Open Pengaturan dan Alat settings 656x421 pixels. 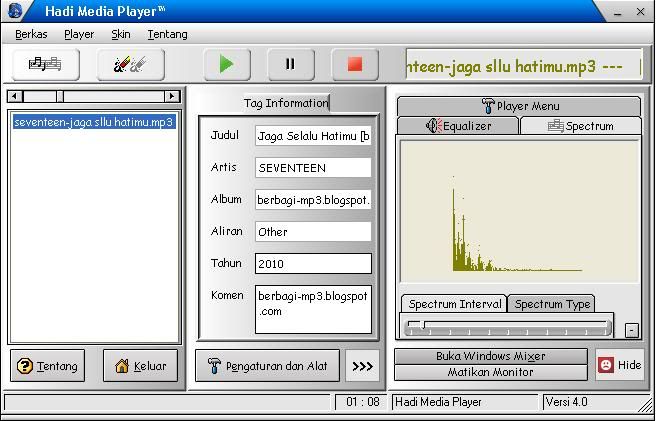coord(268,366)
